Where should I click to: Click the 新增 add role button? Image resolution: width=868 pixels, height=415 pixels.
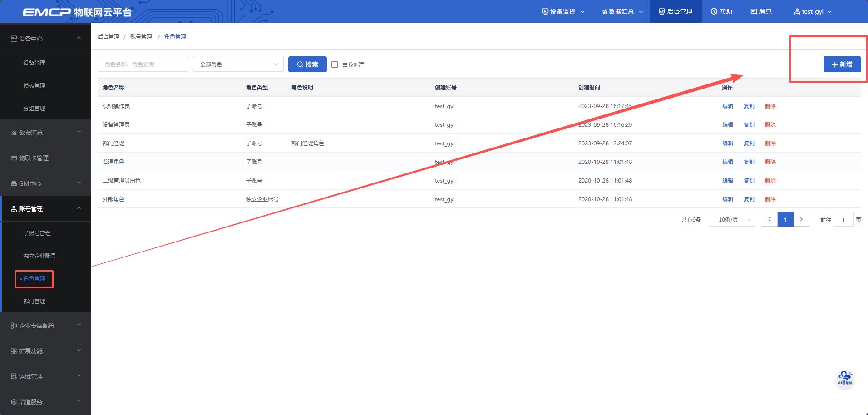point(842,64)
